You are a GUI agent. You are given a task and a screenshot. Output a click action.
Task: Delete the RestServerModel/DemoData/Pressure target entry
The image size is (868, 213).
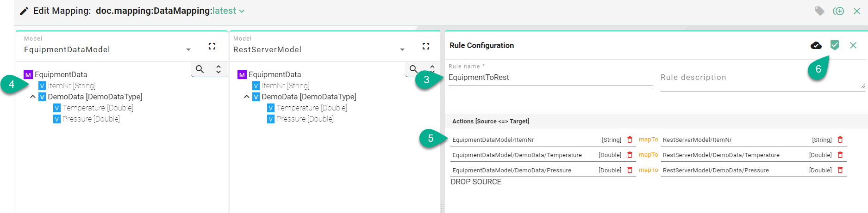click(840, 170)
